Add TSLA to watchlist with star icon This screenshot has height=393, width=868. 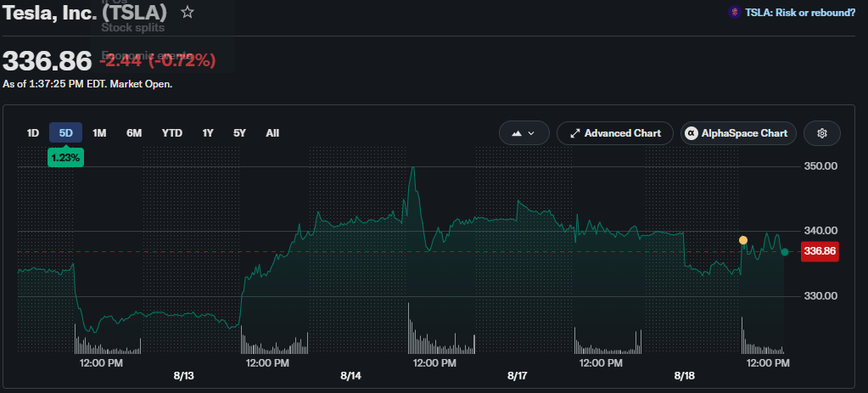[188, 12]
